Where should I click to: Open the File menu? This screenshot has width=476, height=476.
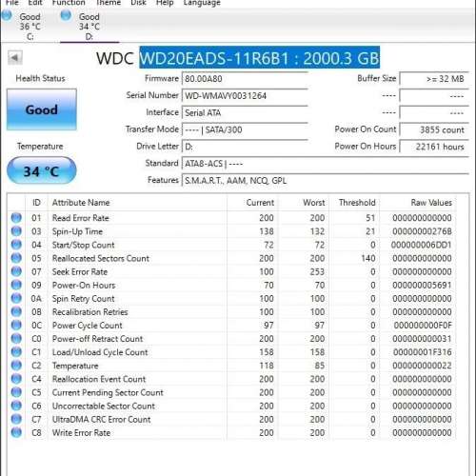click(x=12, y=3)
